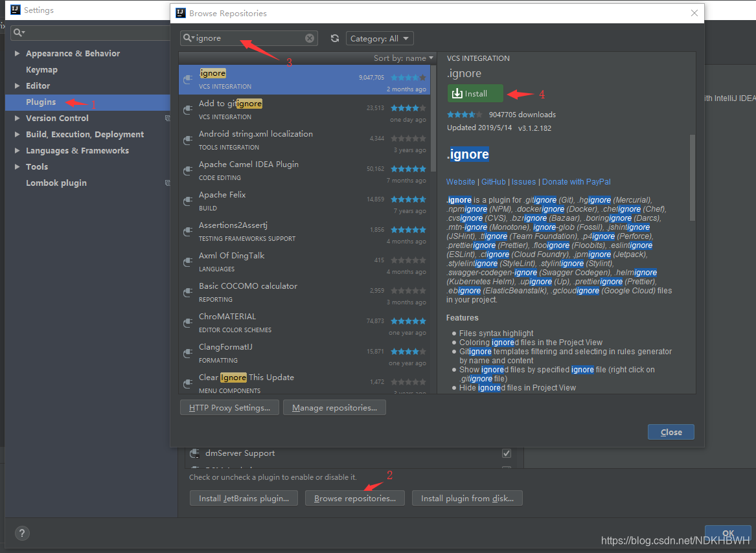The image size is (756, 553).
Task: Select the Apache Camel IDEA Plugin row
Action: pos(304,171)
